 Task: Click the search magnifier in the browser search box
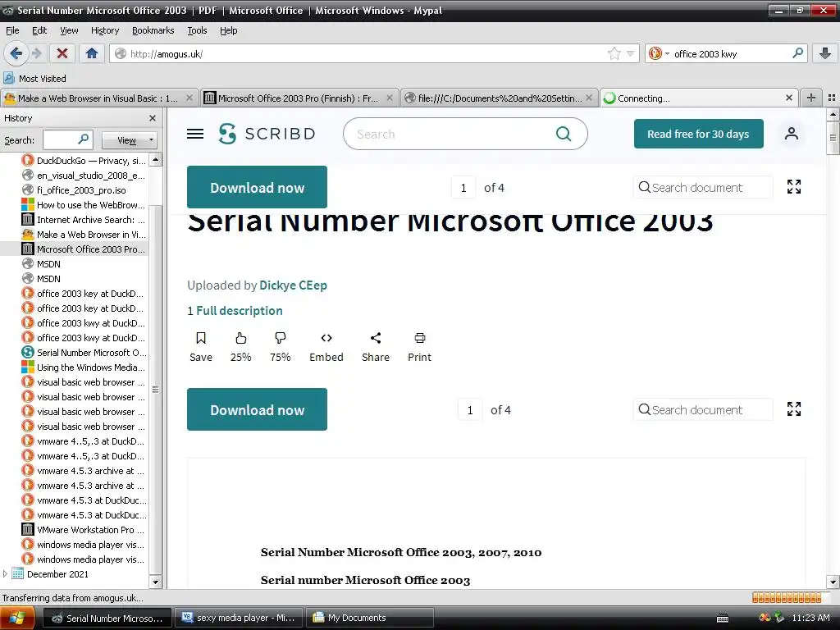797,53
